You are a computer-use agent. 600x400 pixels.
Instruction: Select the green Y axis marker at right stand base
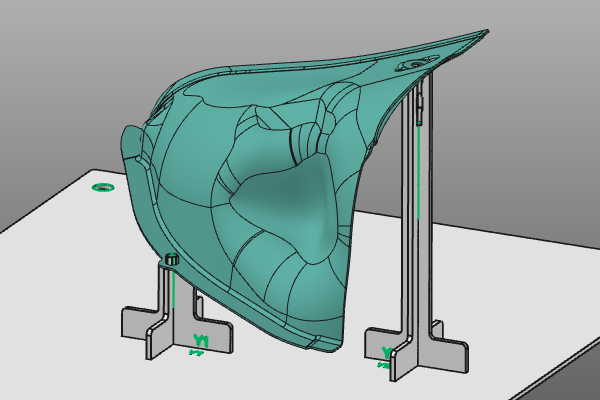387,351
